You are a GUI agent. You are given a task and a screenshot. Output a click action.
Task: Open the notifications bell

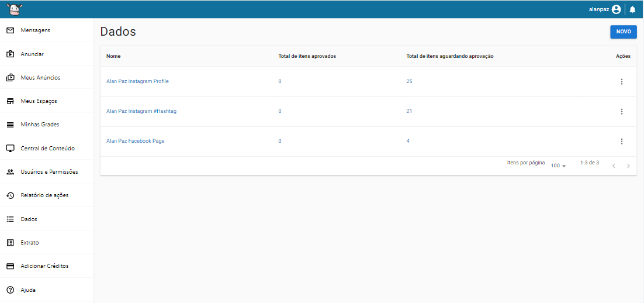click(632, 9)
